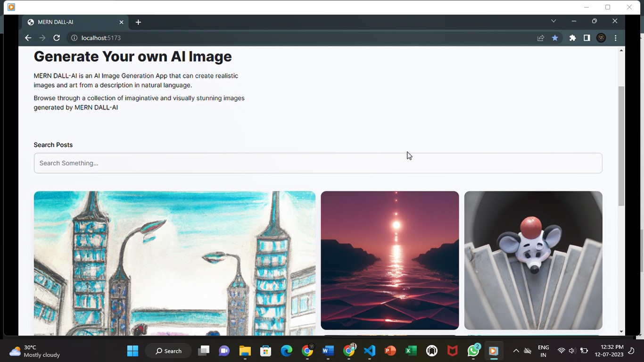Click the share icon in the address bar
The width and height of the screenshot is (644, 362).
tap(540, 38)
